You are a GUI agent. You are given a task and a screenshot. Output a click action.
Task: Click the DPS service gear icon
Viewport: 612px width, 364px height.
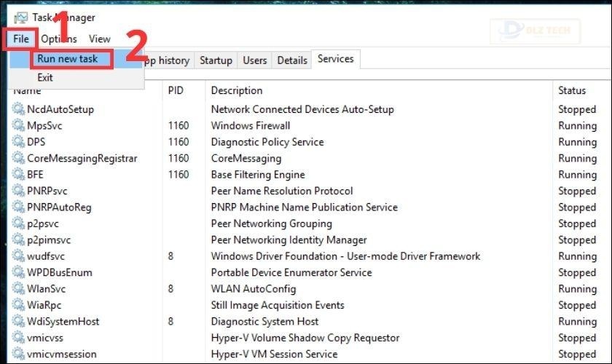tap(18, 142)
